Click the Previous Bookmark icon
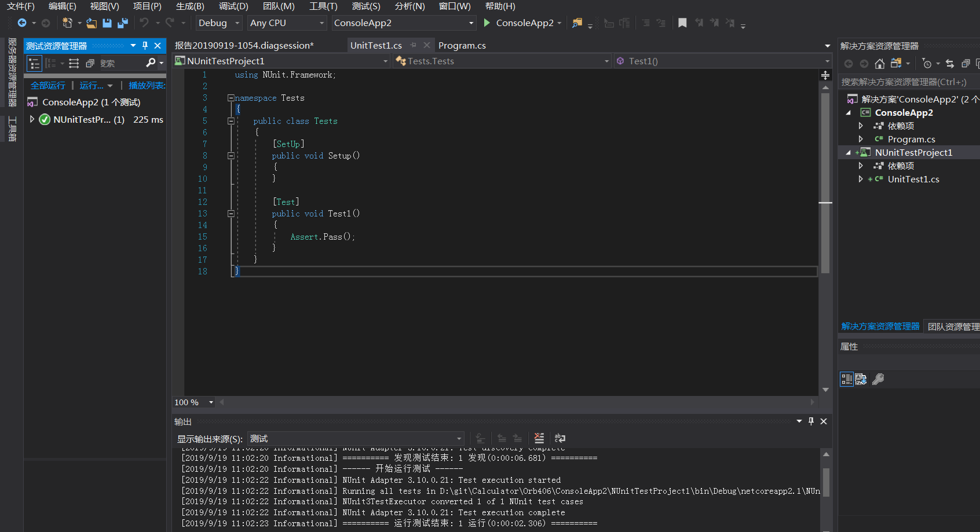 click(x=699, y=23)
